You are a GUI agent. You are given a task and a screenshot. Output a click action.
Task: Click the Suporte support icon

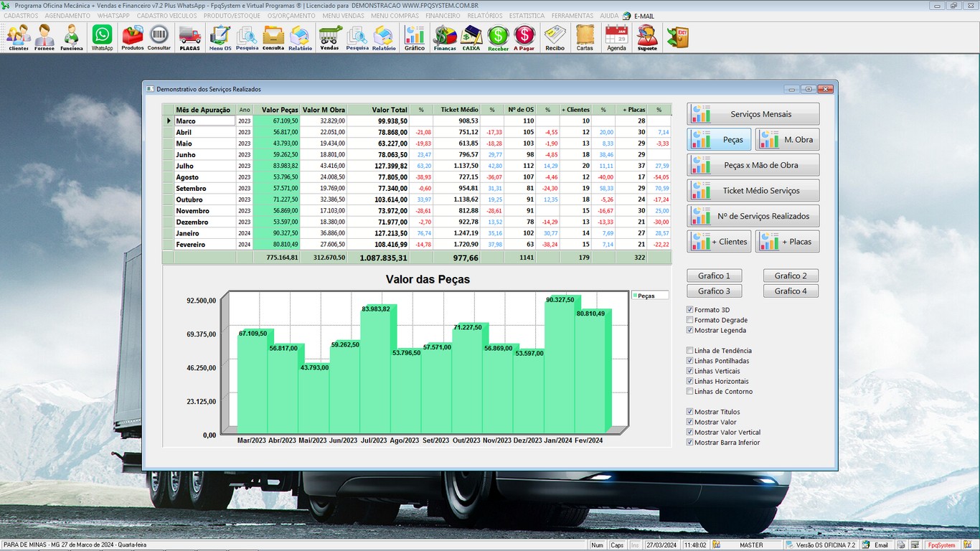pyautogui.click(x=647, y=37)
